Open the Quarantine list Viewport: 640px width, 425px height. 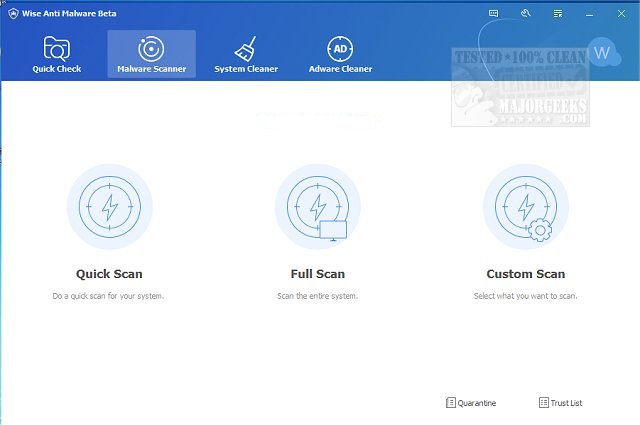471,403
